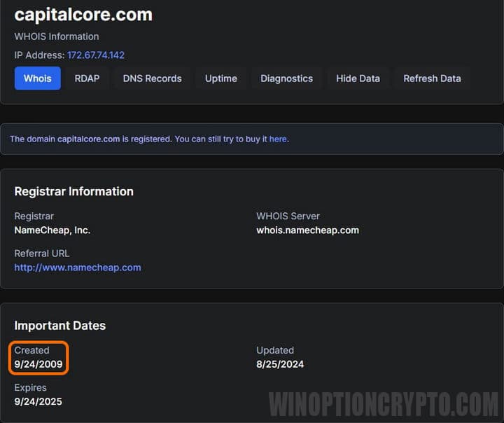Click the Created date 9/24/2009

[x=38, y=364]
